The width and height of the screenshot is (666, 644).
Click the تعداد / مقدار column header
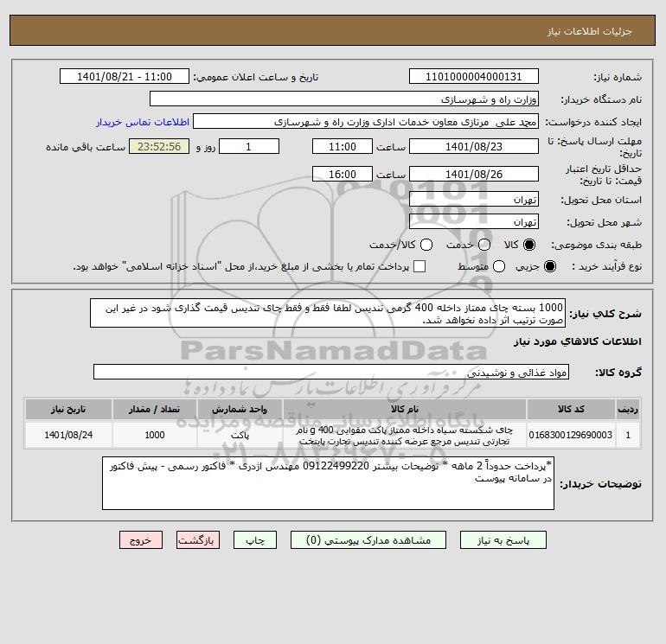pyautogui.click(x=155, y=409)
